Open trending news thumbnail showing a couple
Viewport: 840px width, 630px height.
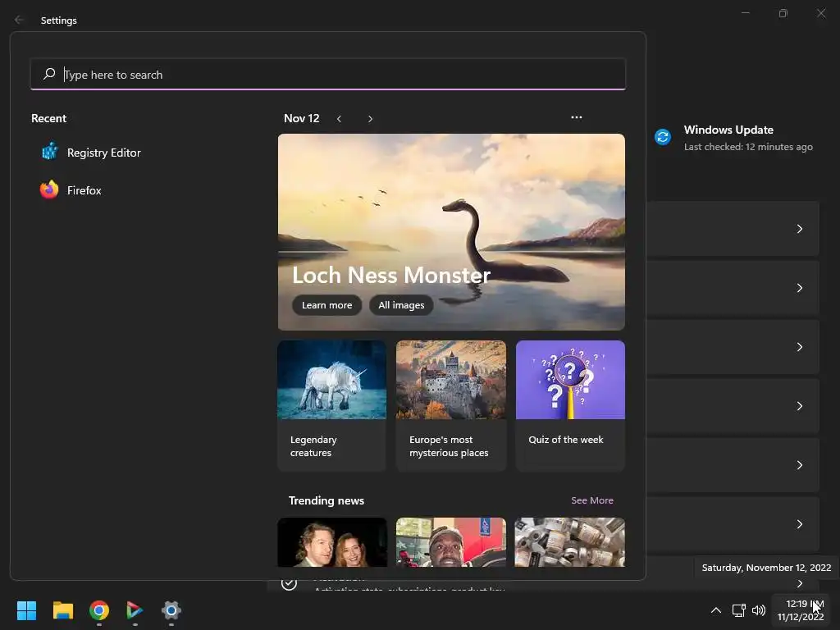click(332, 542)
